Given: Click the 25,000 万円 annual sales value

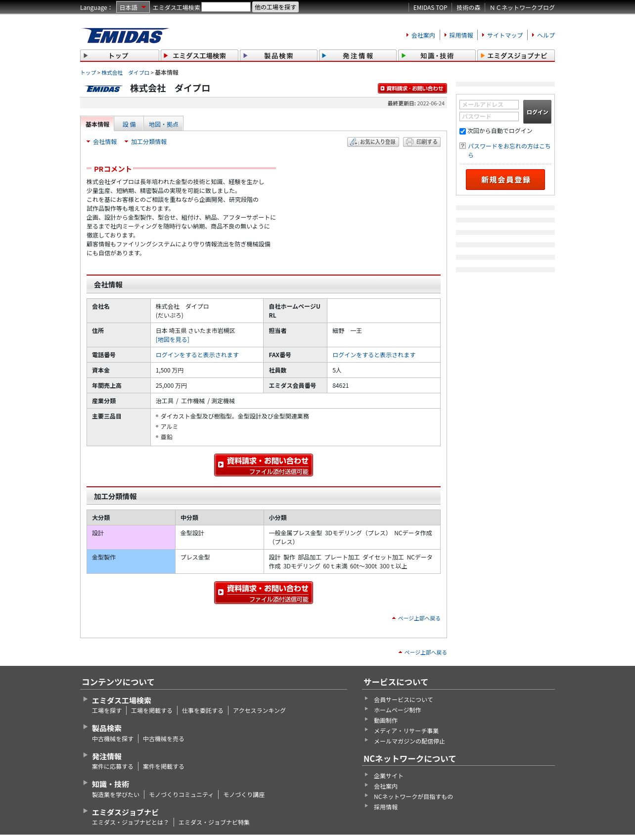Looking at the screenshot, I should pos(171,386).
